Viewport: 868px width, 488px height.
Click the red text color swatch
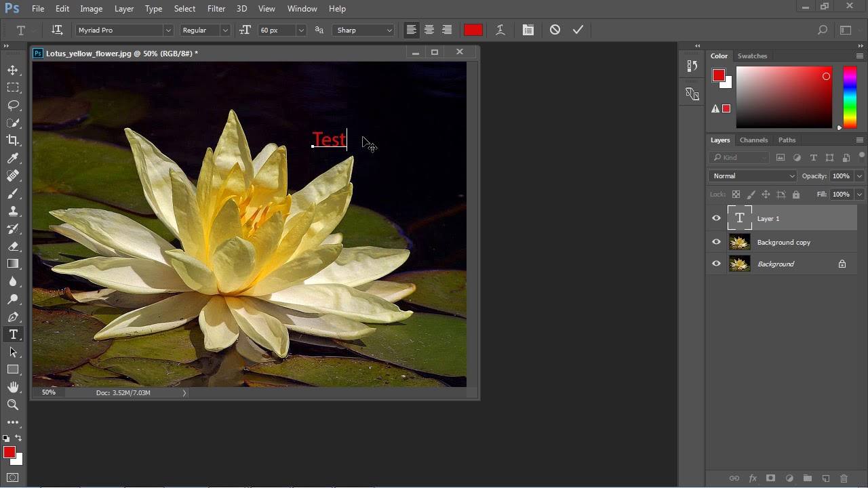[473, 30]
